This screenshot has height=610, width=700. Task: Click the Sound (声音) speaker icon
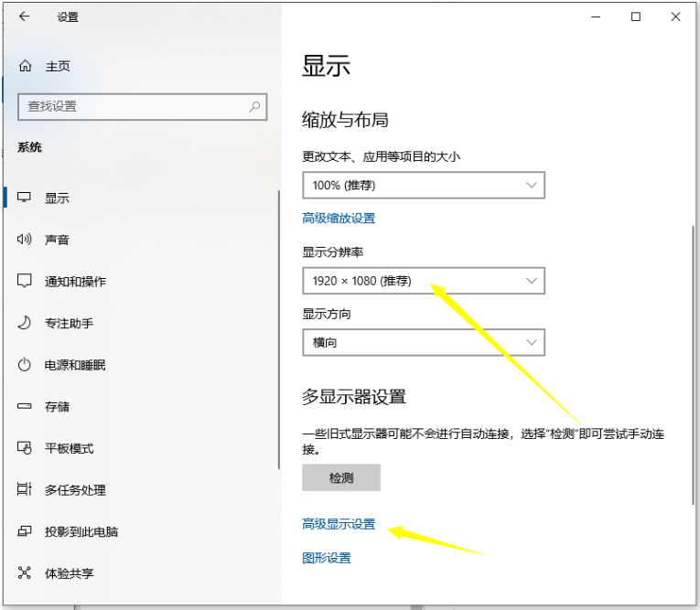25,240
